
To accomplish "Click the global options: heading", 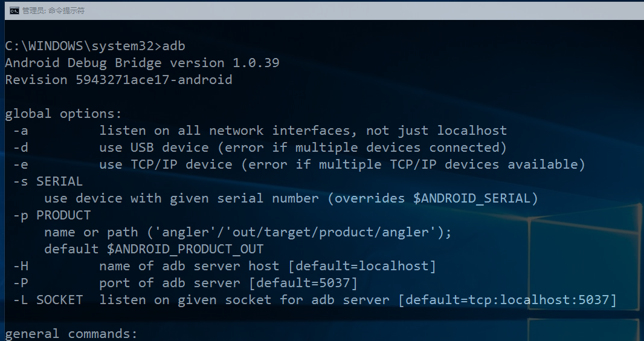I will click(x=63, y=114).
